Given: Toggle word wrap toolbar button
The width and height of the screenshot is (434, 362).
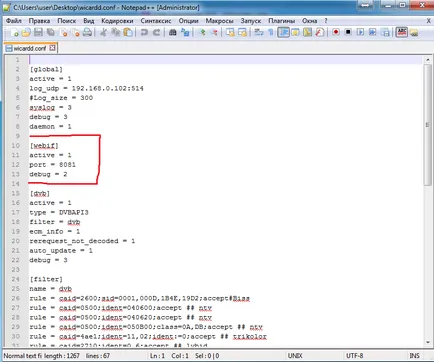Looking at the screenshot, I should (259, 32).
